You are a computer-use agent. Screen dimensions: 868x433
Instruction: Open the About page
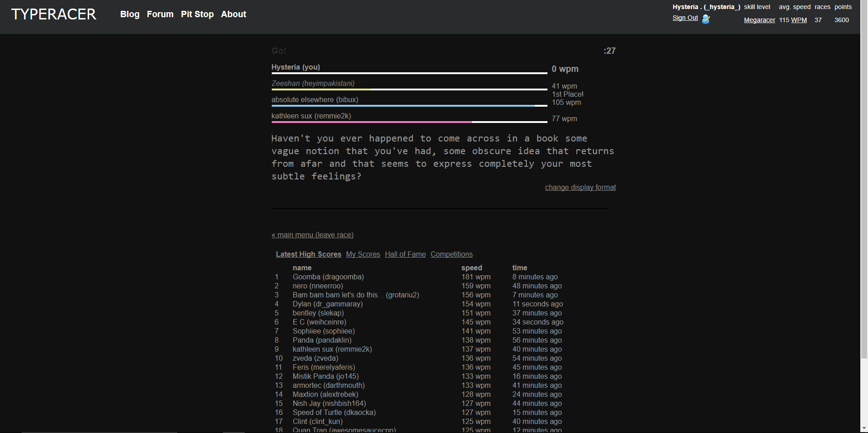click(233, 14)
